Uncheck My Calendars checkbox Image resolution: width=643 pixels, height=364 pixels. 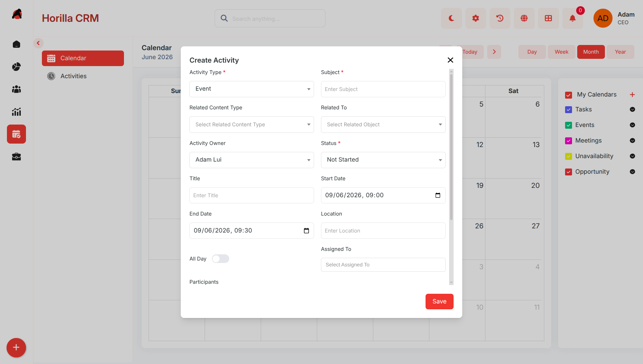click(x=569, y=95)
